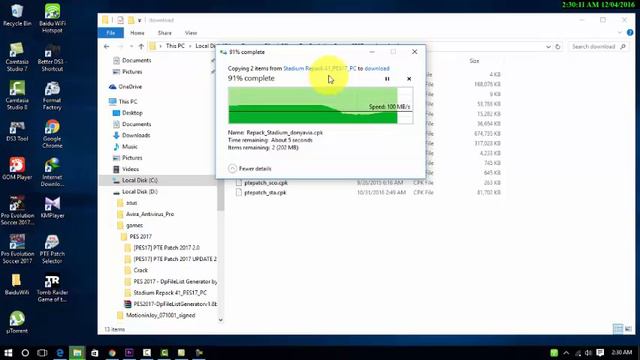
Task: Open the Recycle Bin desktop icon
Action: [x=17, y=15]
